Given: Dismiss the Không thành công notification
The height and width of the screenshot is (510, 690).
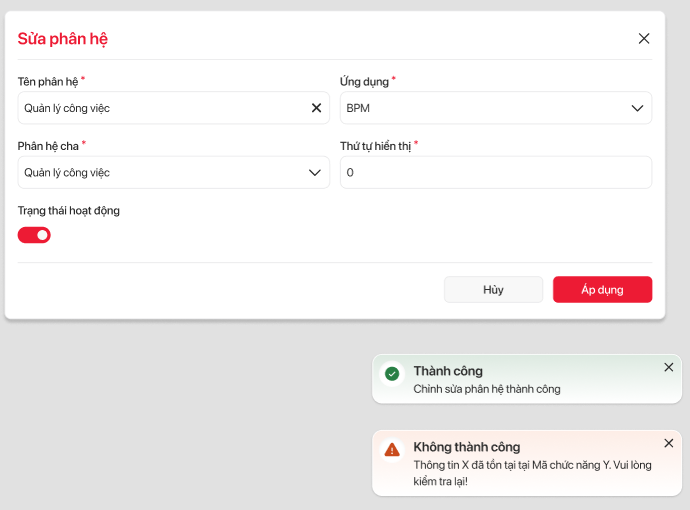Looking at the screenshot, I should tap(669, 443).
